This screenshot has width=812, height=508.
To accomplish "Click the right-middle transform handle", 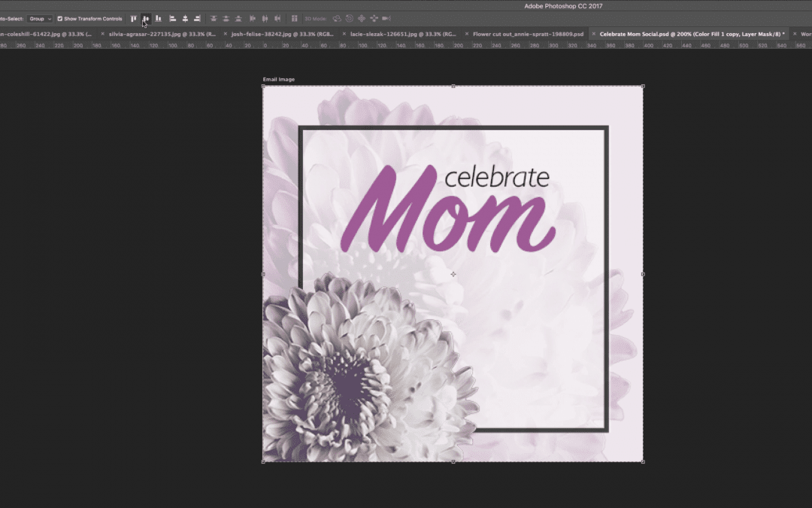I will point(643,274).
